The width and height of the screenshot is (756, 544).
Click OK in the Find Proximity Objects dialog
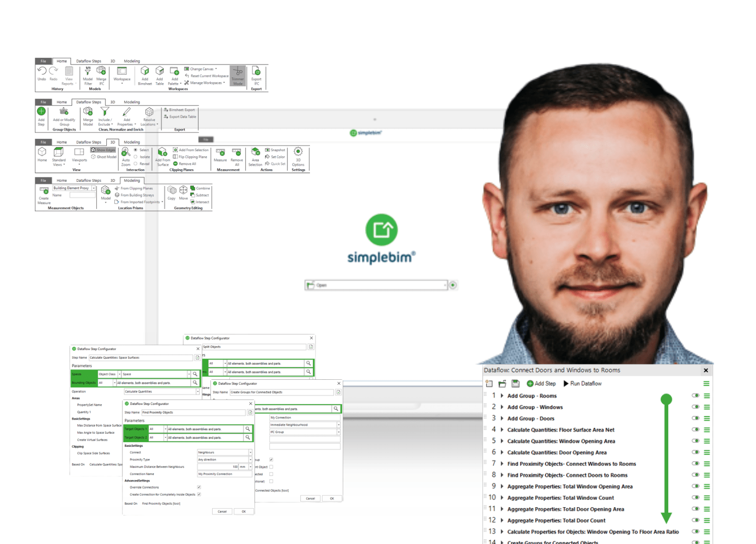pos(244,511)
